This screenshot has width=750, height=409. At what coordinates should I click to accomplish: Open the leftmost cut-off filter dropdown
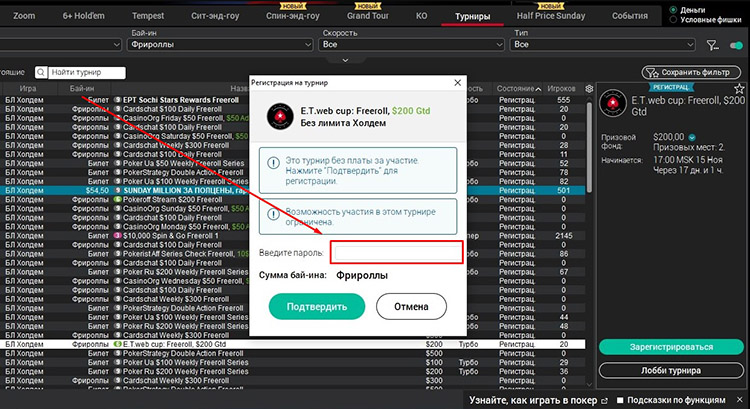pos(61,44)
